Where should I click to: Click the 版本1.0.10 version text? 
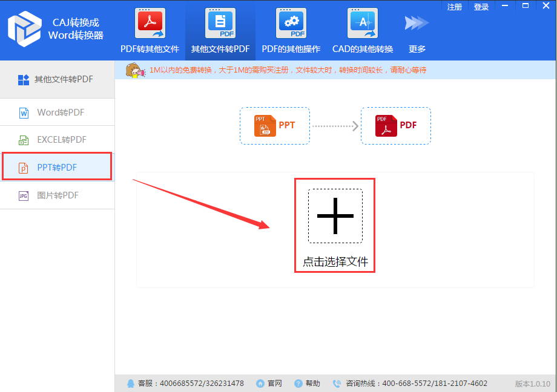tap(533, 384)
